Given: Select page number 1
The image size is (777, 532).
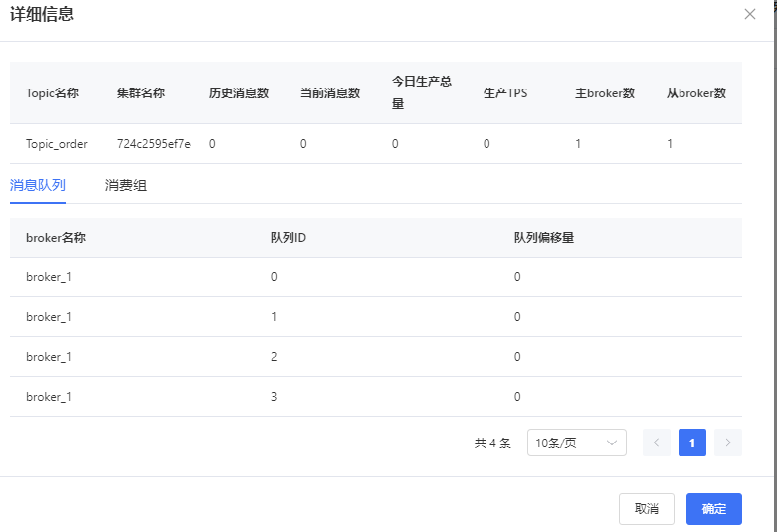Looking at the screenshot, I should click(x=692, y=443).
